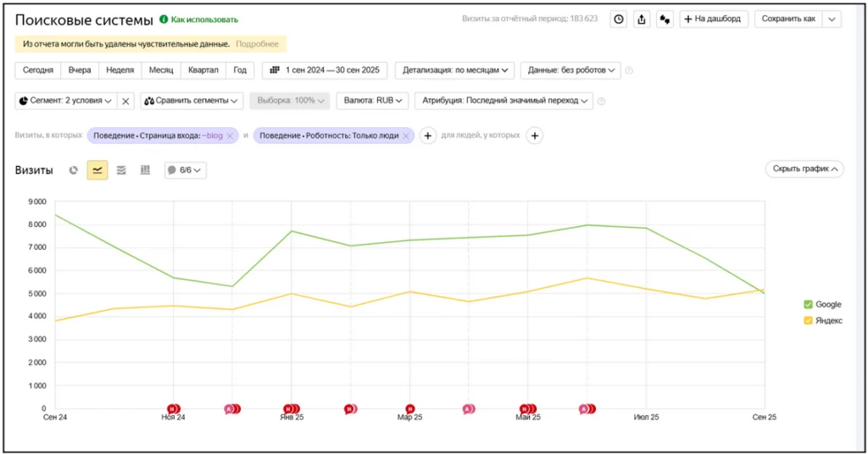
Task: Click the Как использовать link
Action: (x=204, y=19)
